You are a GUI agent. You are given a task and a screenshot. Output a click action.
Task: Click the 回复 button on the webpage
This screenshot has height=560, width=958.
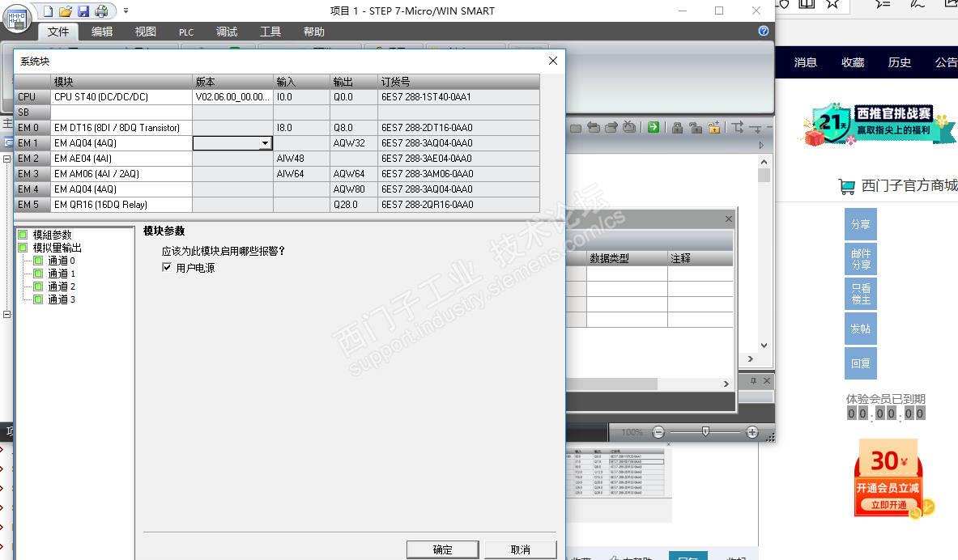coord(861,363)
